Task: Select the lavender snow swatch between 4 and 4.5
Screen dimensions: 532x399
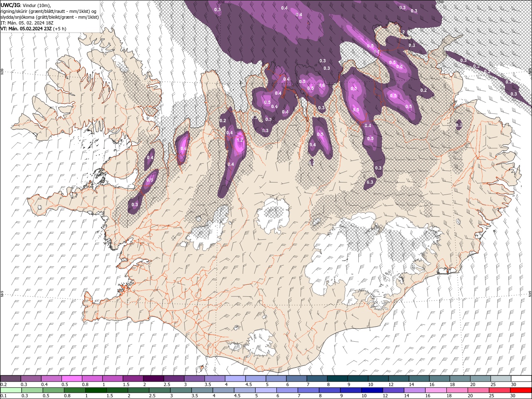Action: pos(235,379)
